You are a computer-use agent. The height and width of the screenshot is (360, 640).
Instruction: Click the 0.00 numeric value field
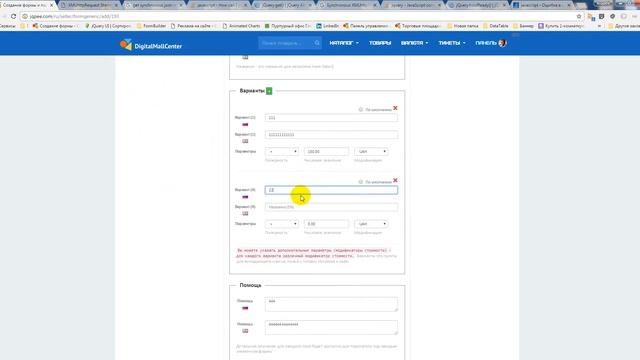(326, 224)
